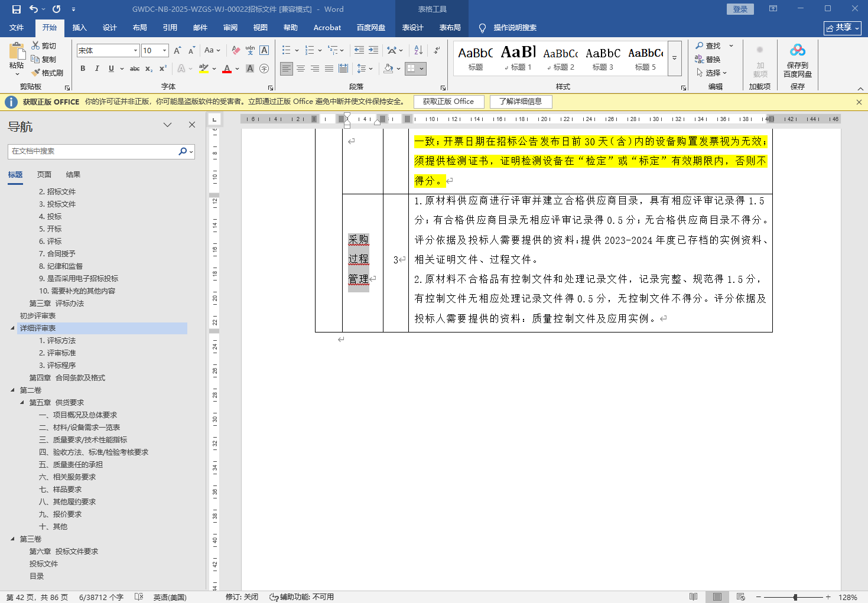
Task: Clear all formatting with the eraser icon
Action: (236, 50)
